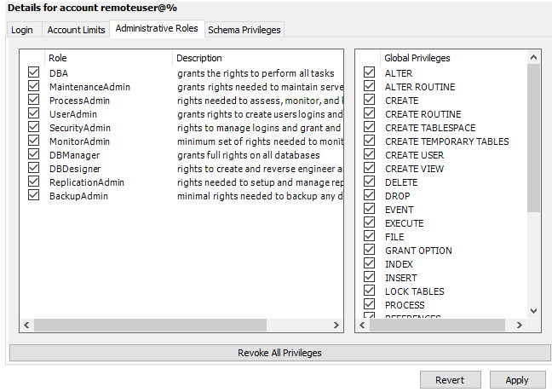Click the Revoke All Privileges button
The image size is (552, 392).
point(279,353)
